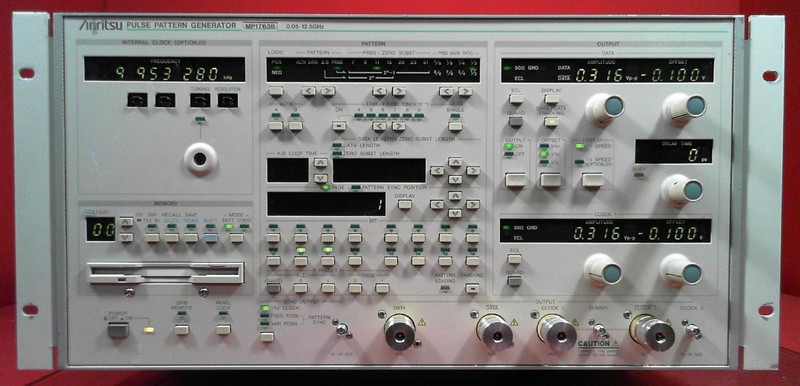Click PRESET ALL 0 button
This screenshot has height=386, width=800.
pos(301,288)
